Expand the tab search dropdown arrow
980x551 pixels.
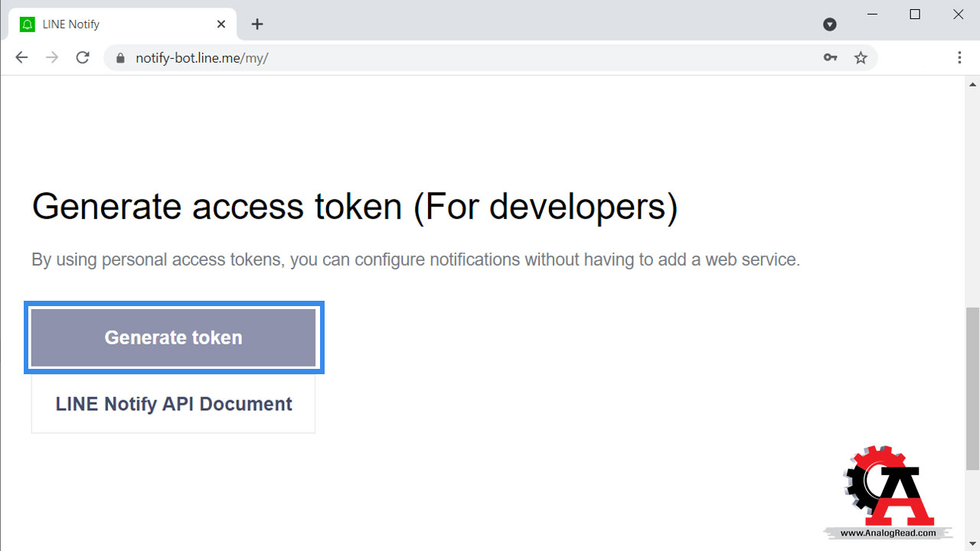829,24
